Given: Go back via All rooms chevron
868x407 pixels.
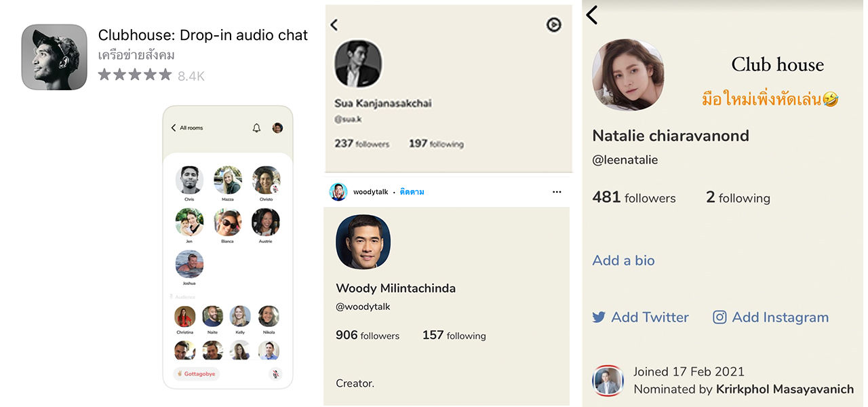Looking at the screenshot, I should (x=174, y=128).
